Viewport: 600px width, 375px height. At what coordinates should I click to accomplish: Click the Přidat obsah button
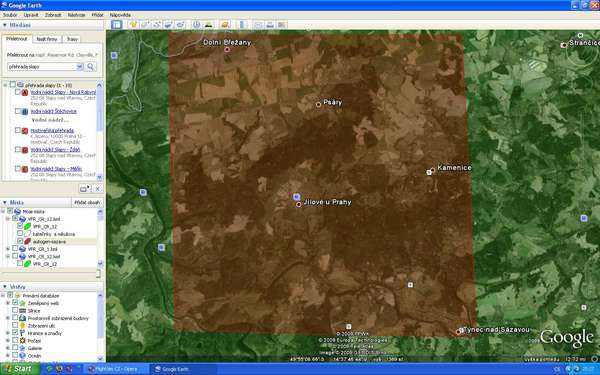[87, 202]
